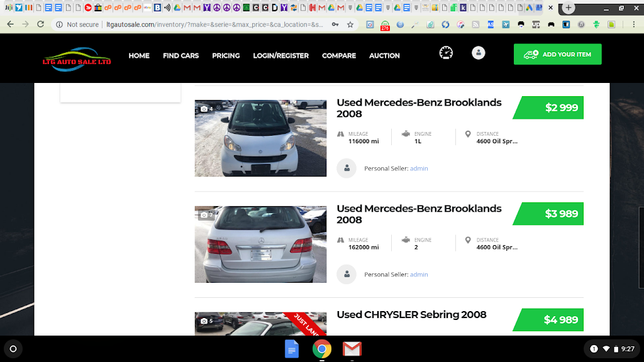Click the '116000 mi' mileage value
The height and width of the screenshot is (362, 644).
pos(364,141)
